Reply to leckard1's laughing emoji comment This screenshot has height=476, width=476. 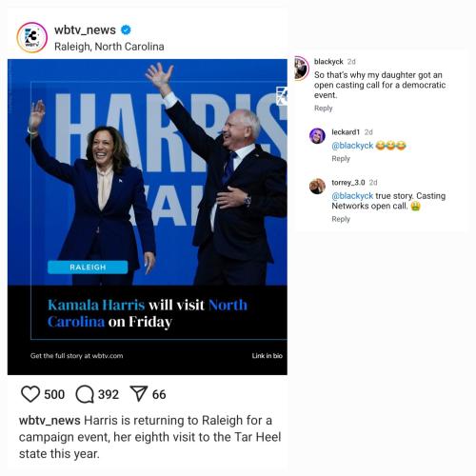(x=341, y=158)
